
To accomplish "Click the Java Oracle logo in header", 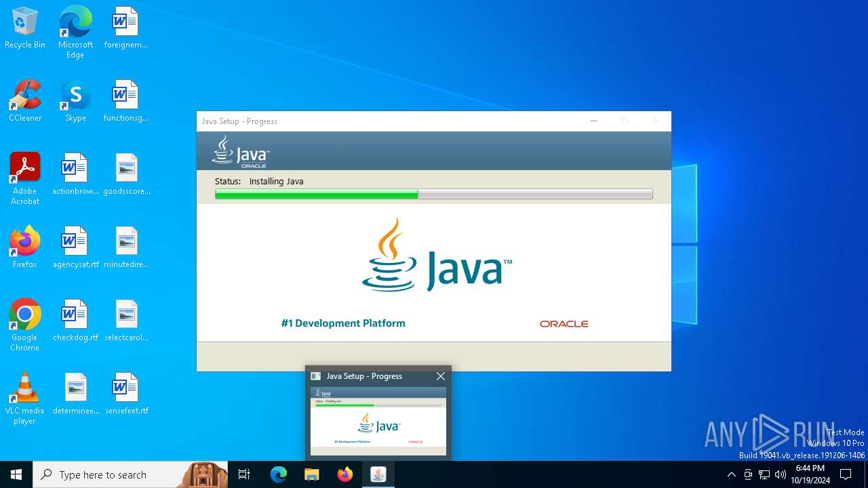I will pos(241,151).
